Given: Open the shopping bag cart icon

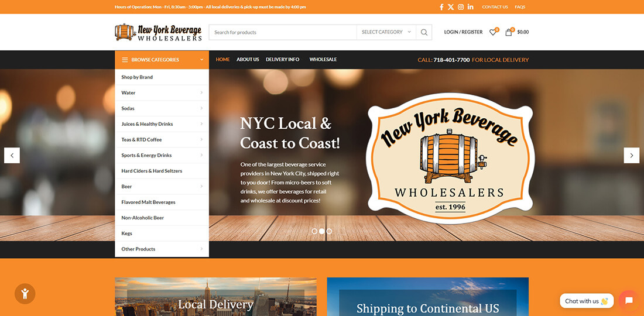Looking at the screenshot, I should click(508, 32).
